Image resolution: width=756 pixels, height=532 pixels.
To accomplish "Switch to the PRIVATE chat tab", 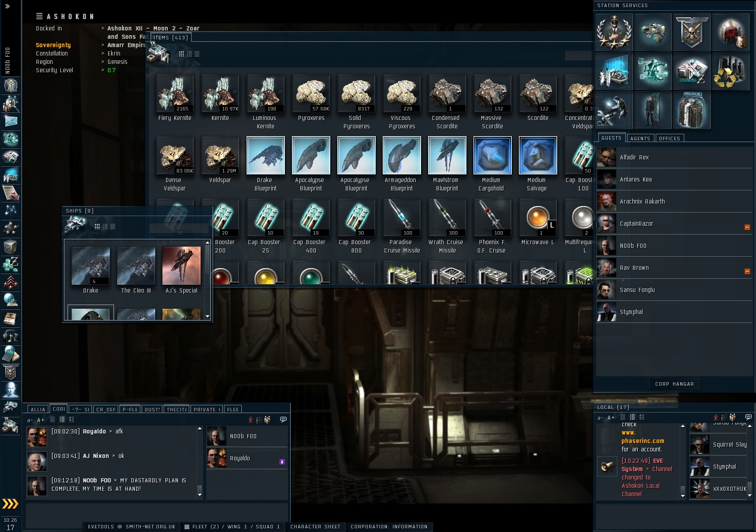I will click(x=207, y=409).
